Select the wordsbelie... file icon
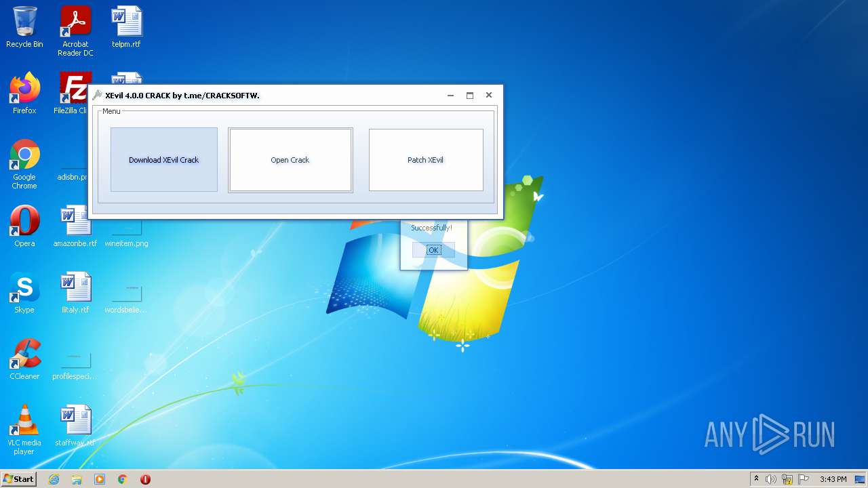The image size is (868, 488). [x=126, y=297]
